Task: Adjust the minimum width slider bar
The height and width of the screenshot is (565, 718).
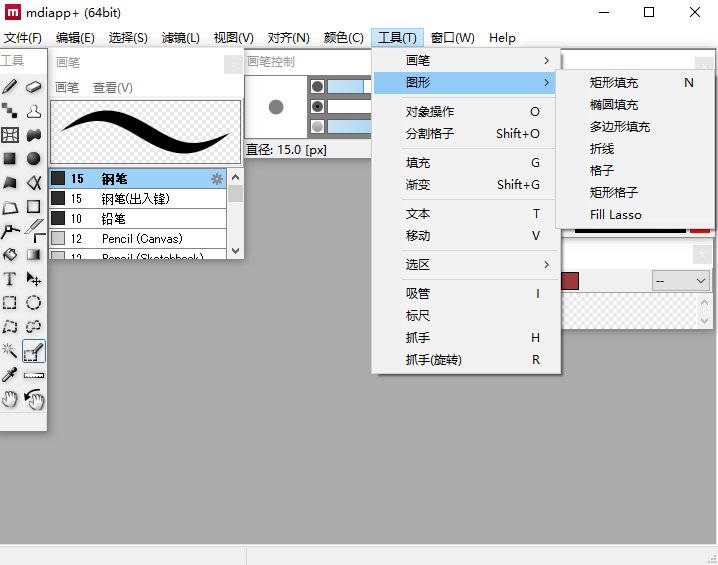Action: click(349, 107)
